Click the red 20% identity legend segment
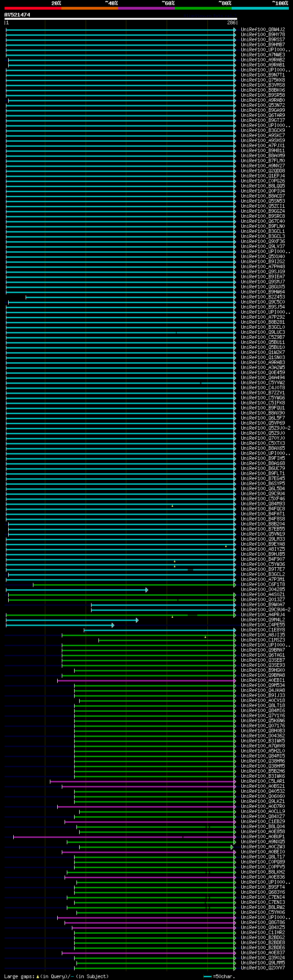Screen dimensions: 293x980 (33, 8)
